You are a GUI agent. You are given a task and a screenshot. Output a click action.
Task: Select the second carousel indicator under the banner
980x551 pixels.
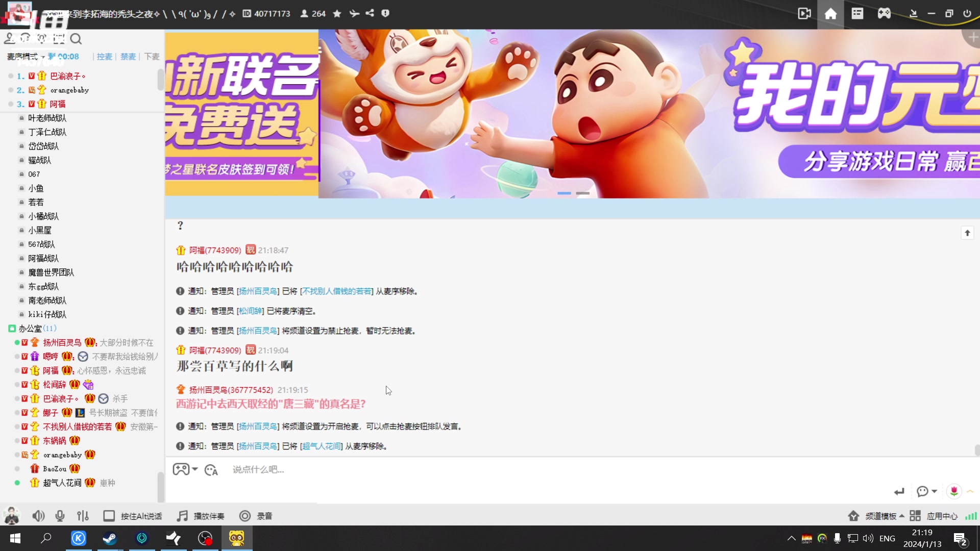point(582,194)
